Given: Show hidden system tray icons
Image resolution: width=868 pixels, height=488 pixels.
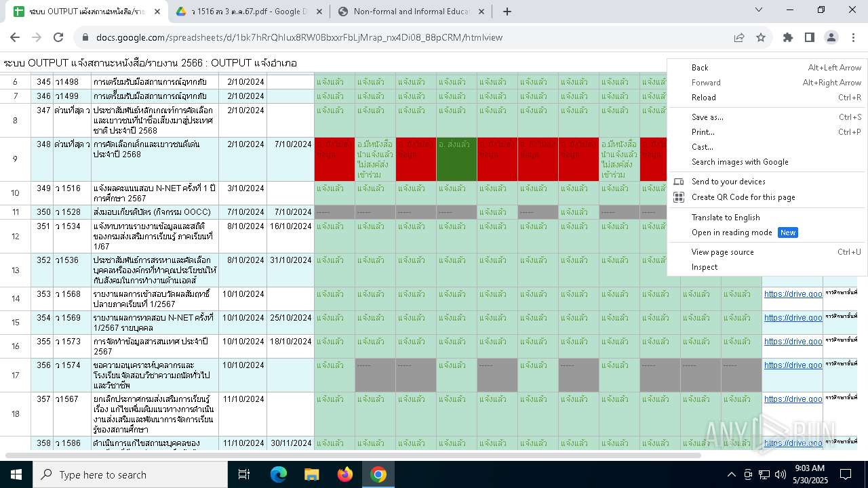Looking at the screenshot, I should (x=731, y=474).
